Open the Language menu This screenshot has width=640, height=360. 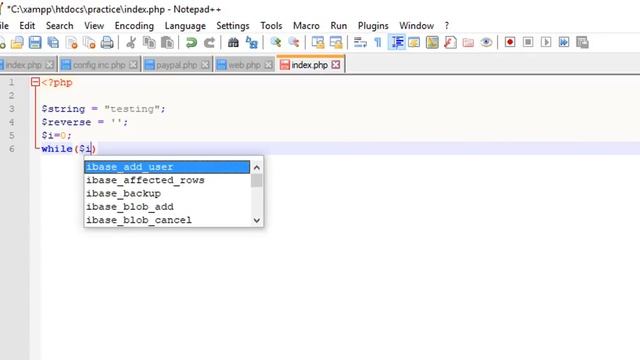pos(185,26)
